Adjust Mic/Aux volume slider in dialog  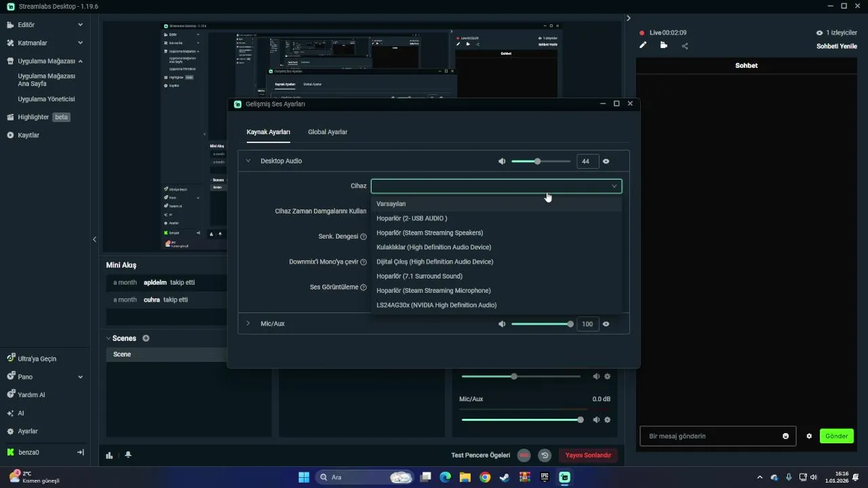540,324
